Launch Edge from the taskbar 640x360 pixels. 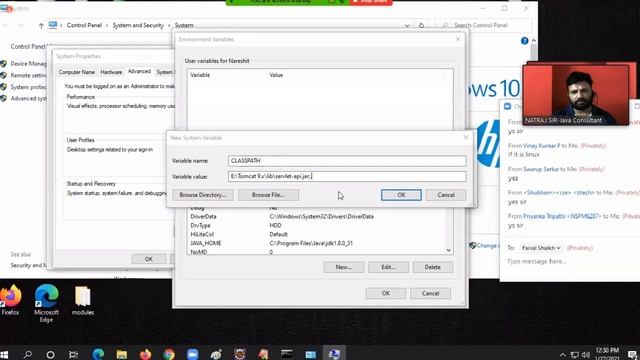[98, 354]
